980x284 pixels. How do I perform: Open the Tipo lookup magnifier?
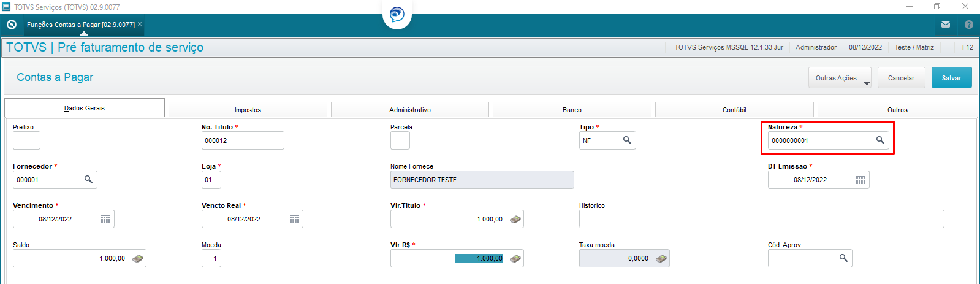pos(627,140)
